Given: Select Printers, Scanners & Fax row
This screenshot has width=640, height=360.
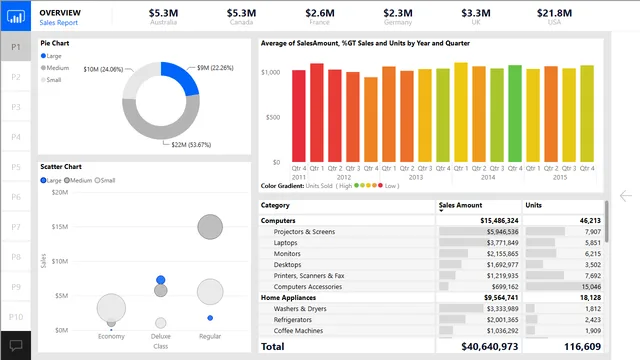Looking at the screenshot, I should point(431,276).
